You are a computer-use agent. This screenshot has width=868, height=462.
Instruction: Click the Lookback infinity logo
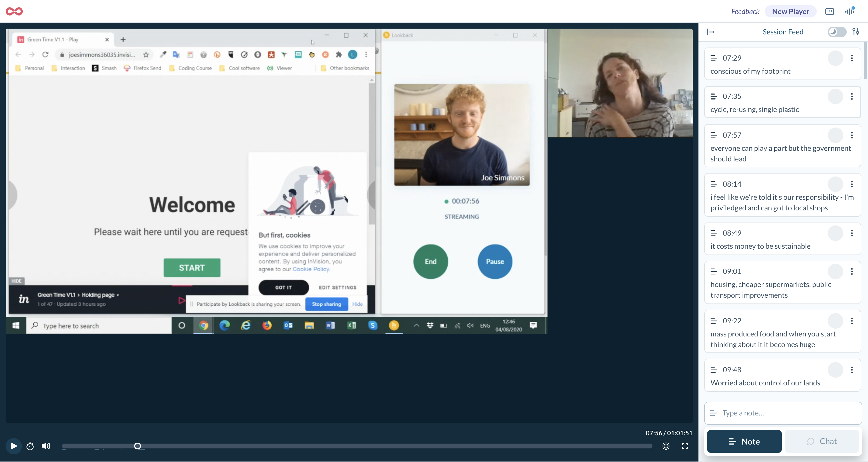[x=14, y=11]
